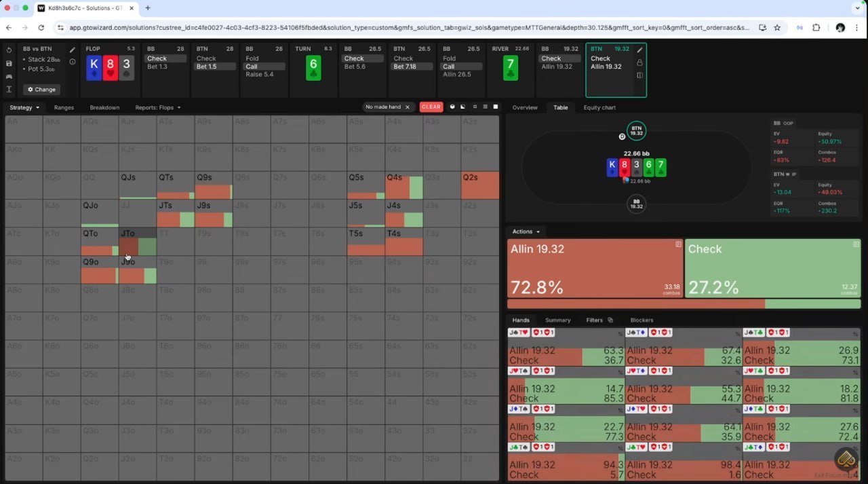Click the copy icon next to Filters

pyautogui.click(x=610, y=320)
